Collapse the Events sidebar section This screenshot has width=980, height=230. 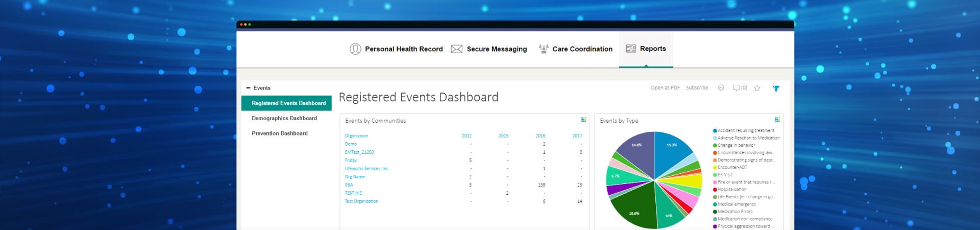coord(249,88)
